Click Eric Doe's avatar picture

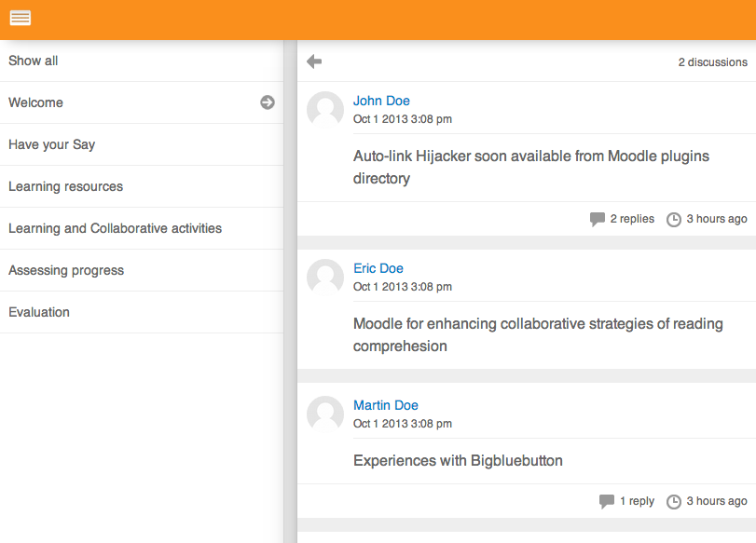(x=325, y=278)
